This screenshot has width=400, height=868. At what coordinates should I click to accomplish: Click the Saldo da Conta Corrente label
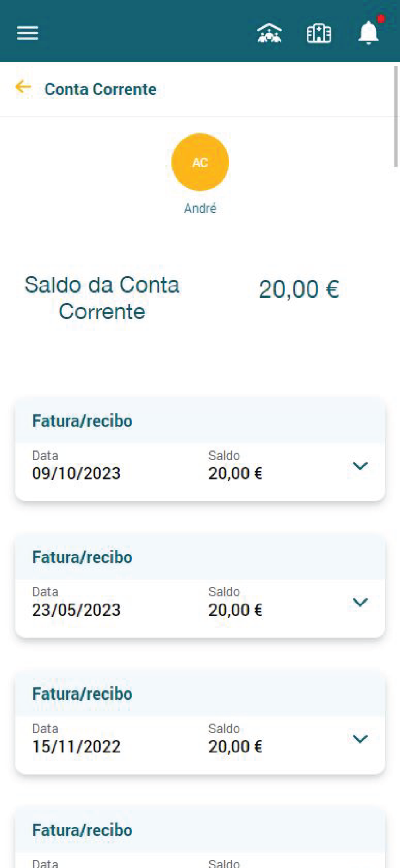pos(102,298)
